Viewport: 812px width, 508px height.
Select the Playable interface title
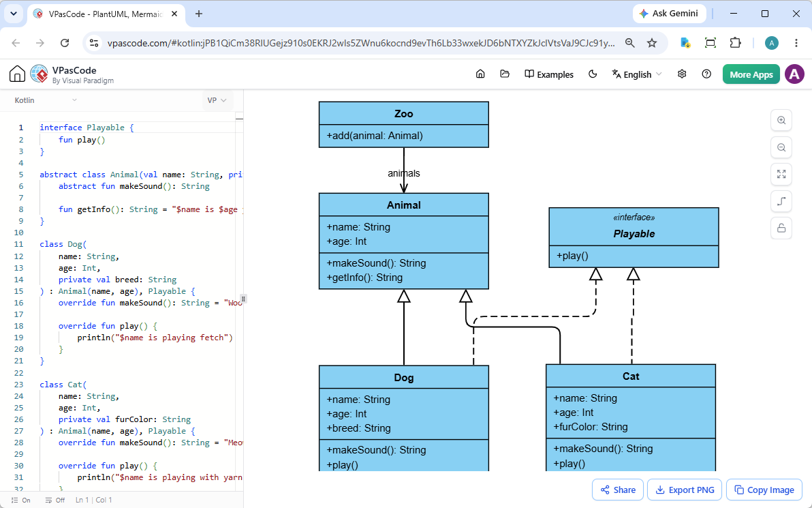tap(634, 234)
